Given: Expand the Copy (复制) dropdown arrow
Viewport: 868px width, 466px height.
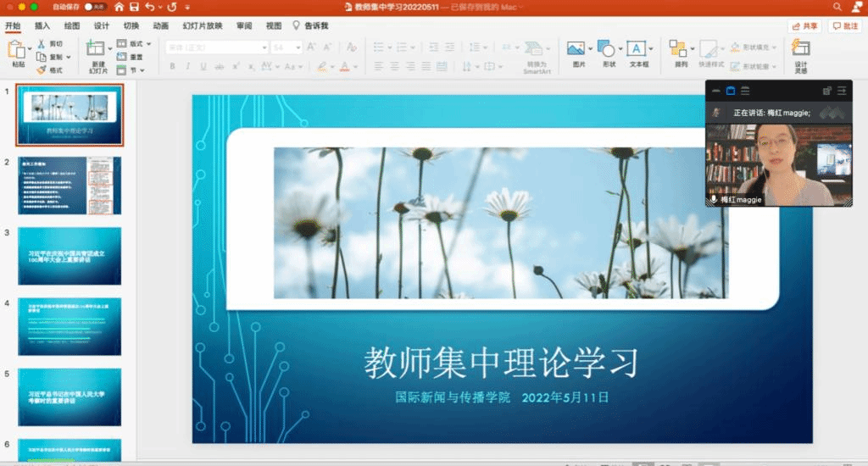Looking at the screenshot, I should click(68, 57).
